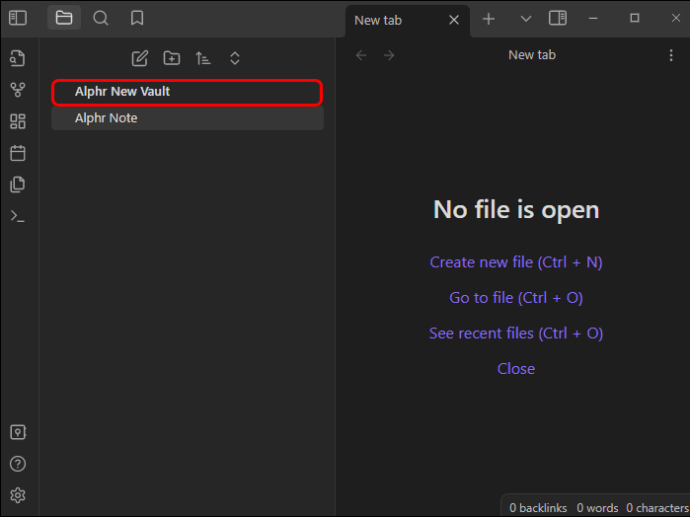Screen dimensions: 690x517
Task: Click See recent files link
Action: tap(516, 334)
